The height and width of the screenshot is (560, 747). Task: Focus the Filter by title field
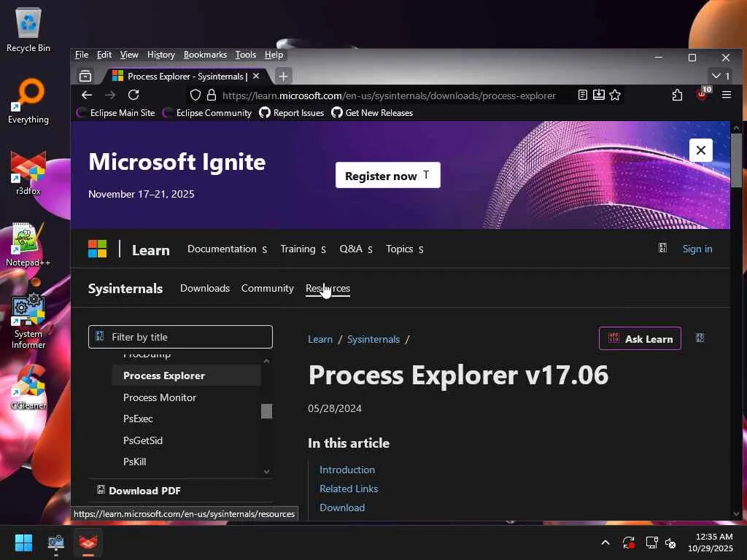point(181,337)
